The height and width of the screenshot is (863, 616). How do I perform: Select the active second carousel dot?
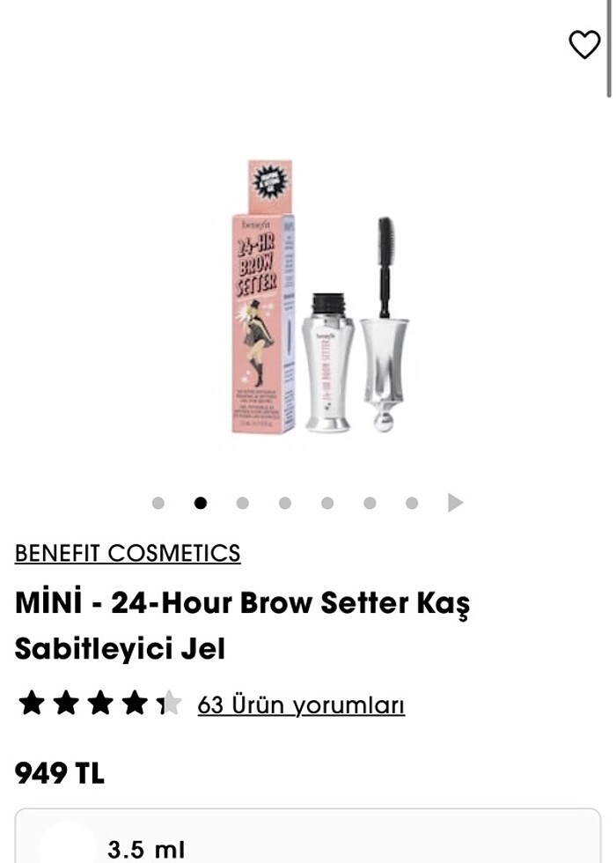coord(201,503)
